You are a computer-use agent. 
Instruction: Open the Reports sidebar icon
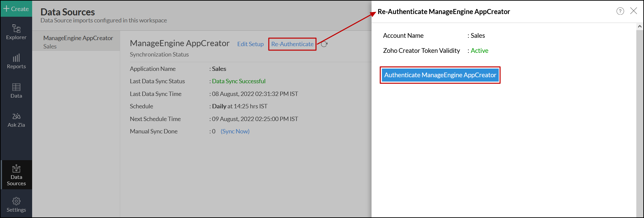[x=16, y=62]
